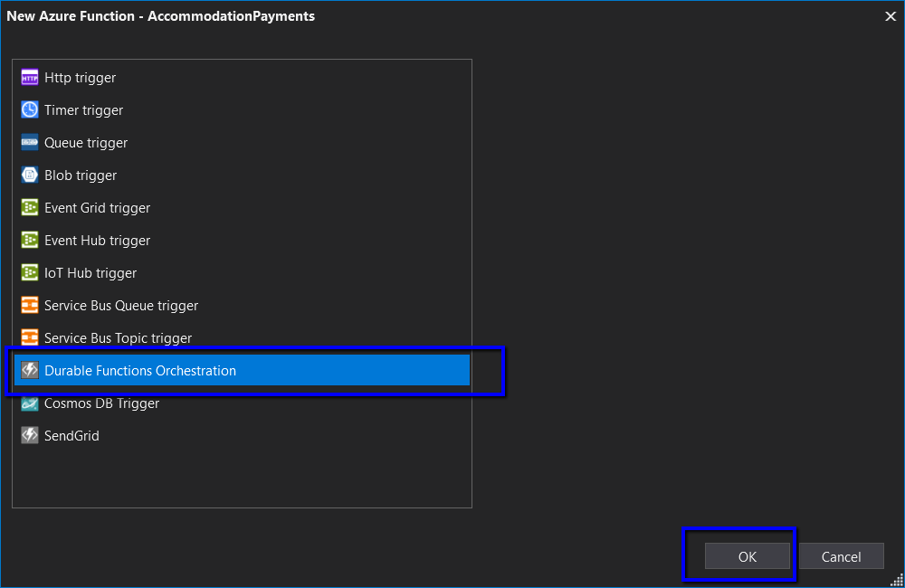Select the Durable Functions Orchestration template text
Viewport: 905px width, 588px height.
[140, 371]
